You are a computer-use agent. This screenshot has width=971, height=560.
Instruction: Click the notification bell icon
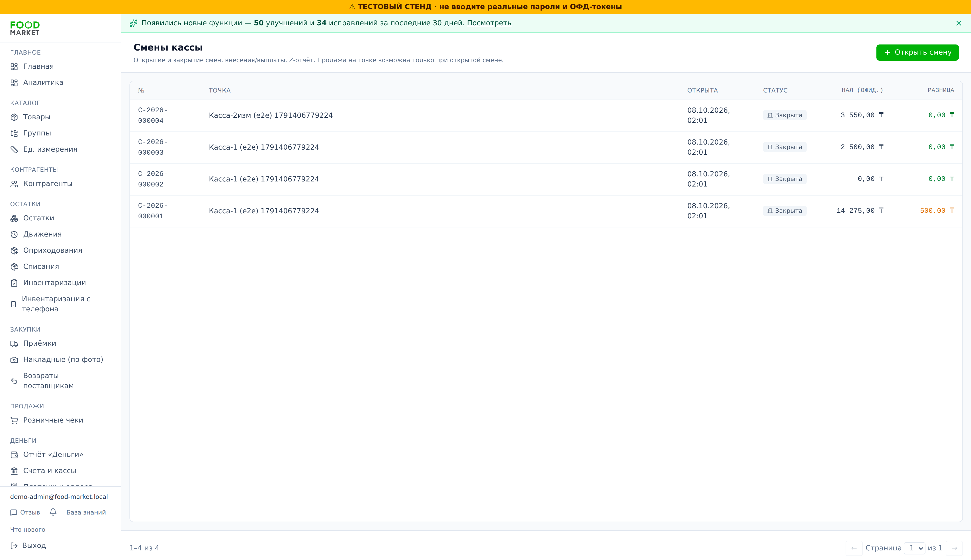click(x=53, y=512)
